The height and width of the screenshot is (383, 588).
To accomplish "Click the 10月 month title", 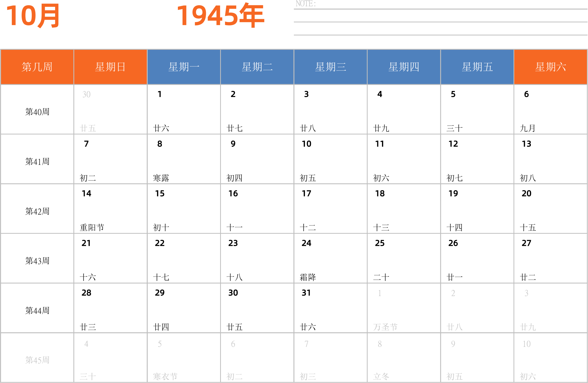I will click(33, 16).
